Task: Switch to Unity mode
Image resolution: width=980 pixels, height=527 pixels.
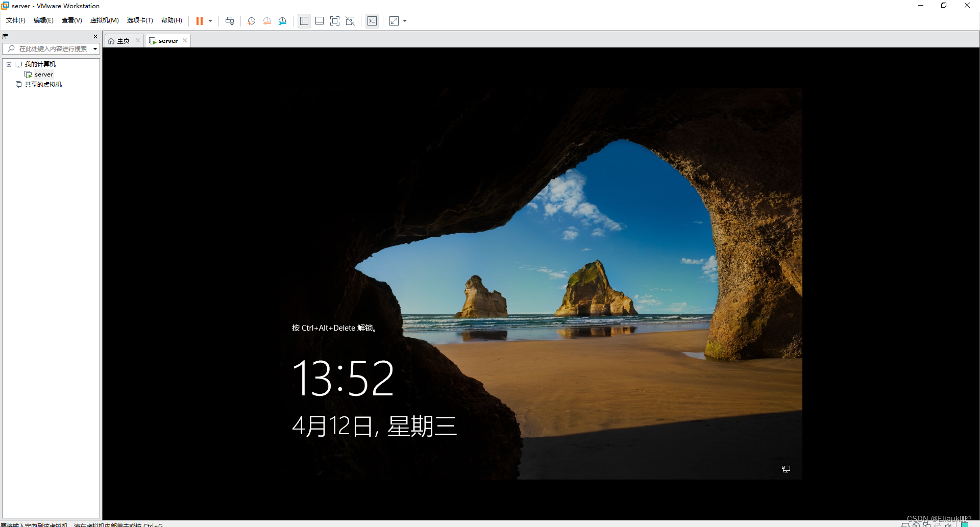Action: click(350, 21)
